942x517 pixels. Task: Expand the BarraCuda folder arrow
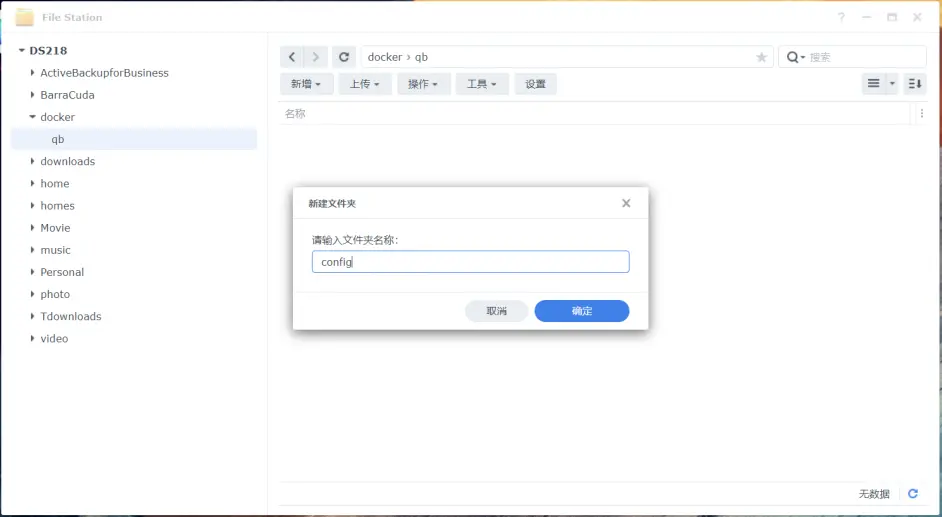click(32, 95)
